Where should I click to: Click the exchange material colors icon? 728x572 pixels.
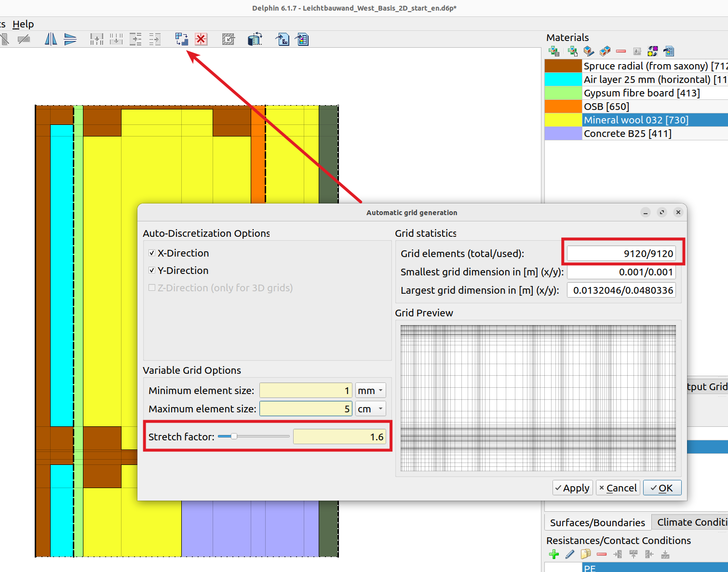[x=653, y=51]
